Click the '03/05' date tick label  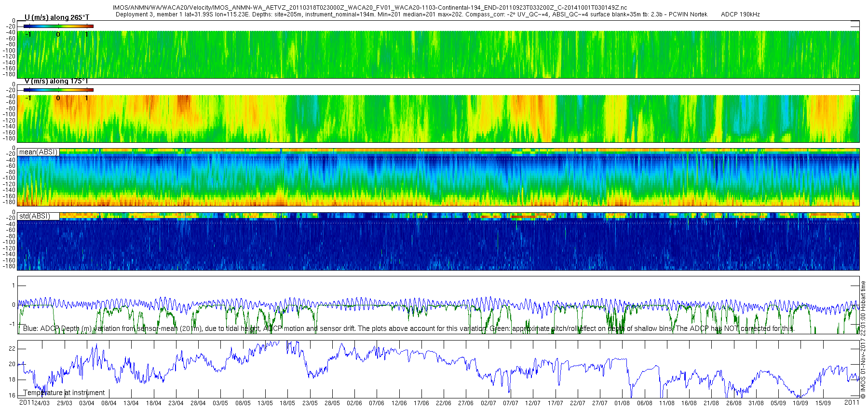coord(220,403)
